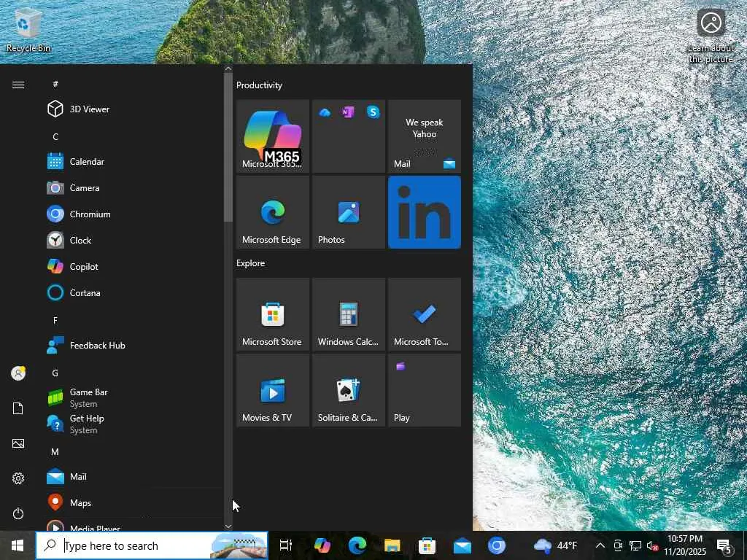The image size is (747, 560).
Task: Launch Chromium from the Start app list
Action: coord(133,214)
